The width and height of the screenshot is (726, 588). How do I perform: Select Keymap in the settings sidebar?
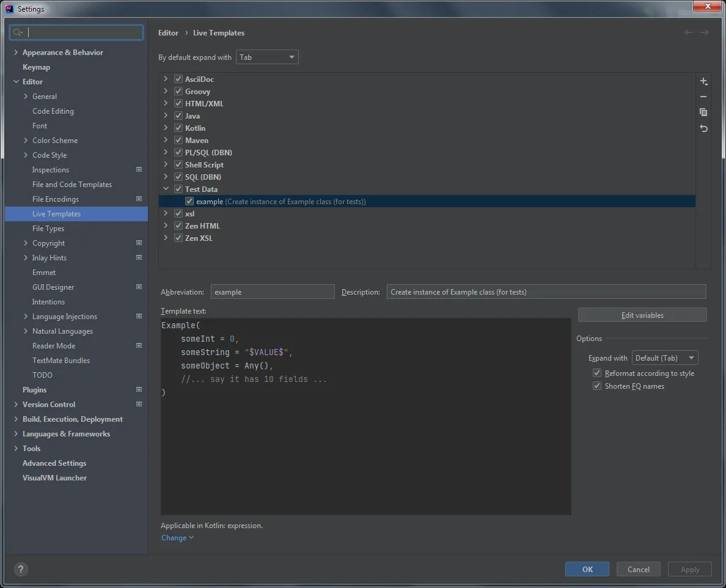(36, 67)
